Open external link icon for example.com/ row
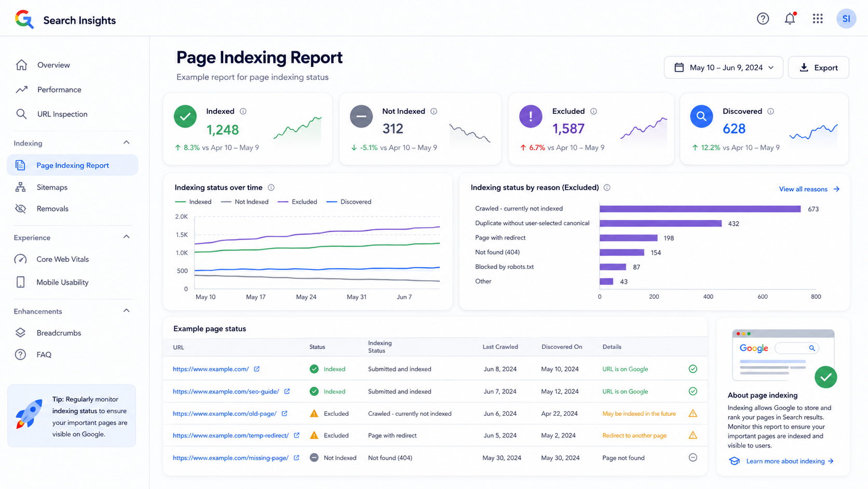 [256, 369]
